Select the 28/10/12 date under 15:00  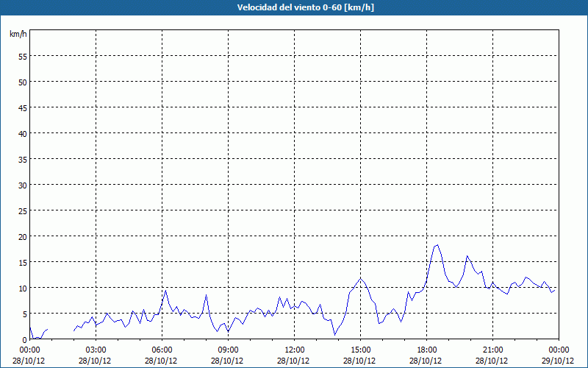coord(359,361)
